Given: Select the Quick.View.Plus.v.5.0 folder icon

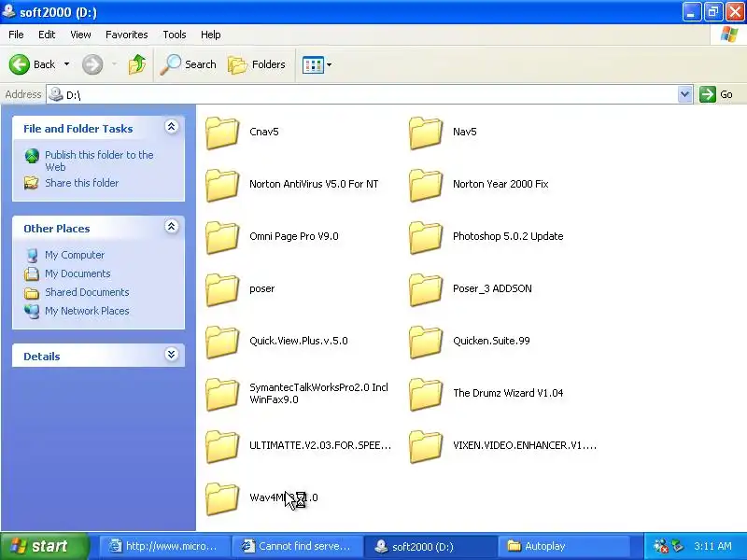Looking at the screenshot, I should [x=222, y=343].
